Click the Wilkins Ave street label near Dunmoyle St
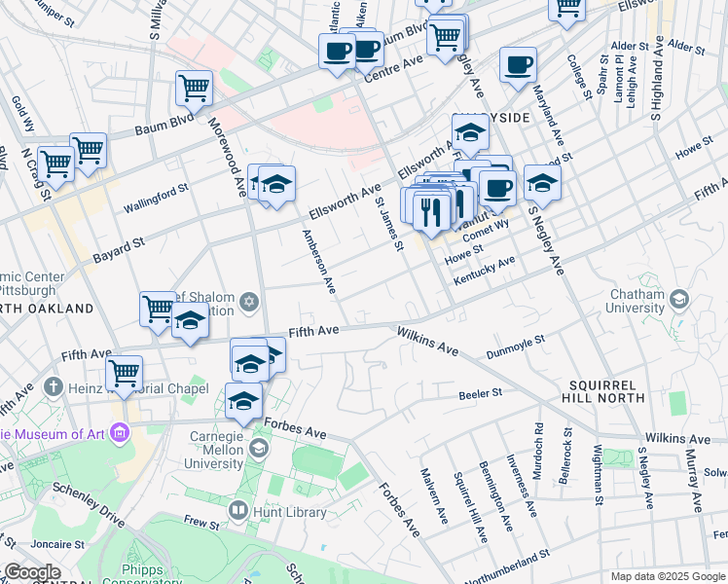The image size is (728, 584). click(x=427, y=342)
